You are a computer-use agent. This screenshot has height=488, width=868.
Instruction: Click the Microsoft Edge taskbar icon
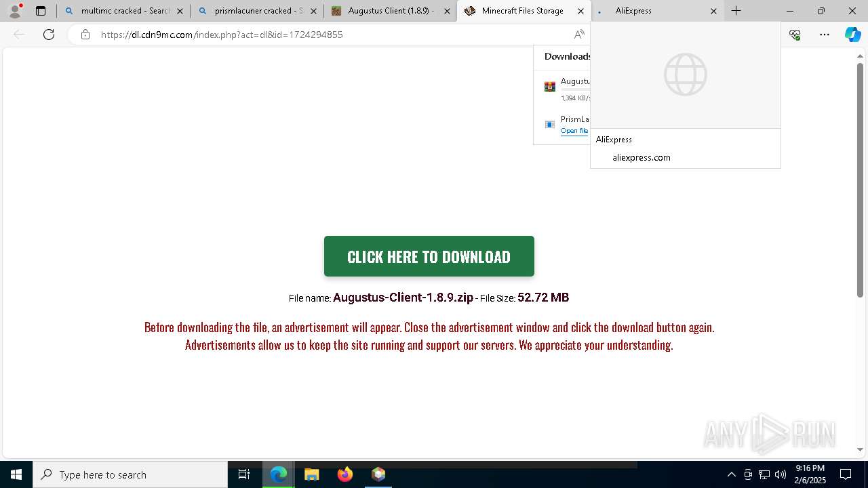click(279, 474)
